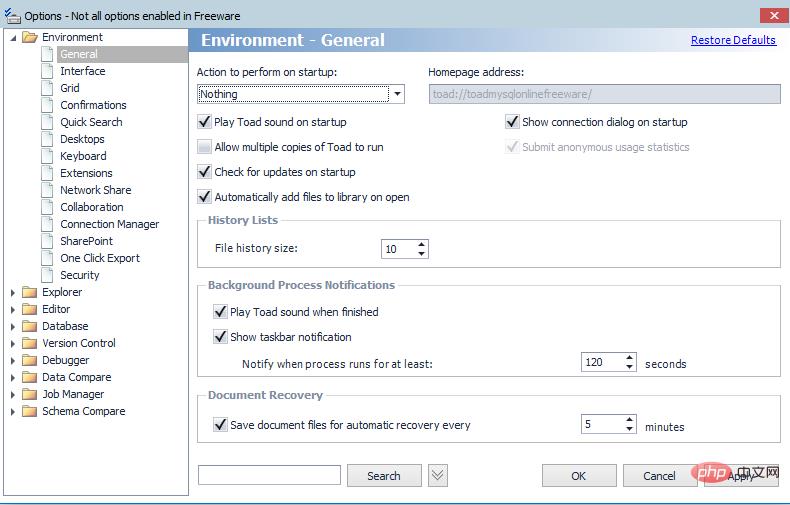Select Interface in the options tree

[x=82, y=71]
